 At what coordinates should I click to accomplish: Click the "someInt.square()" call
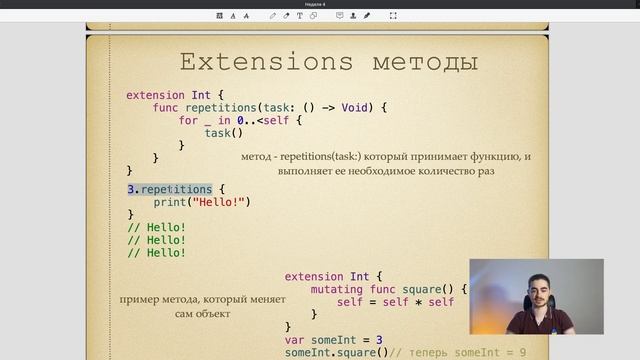[x=337, y=353]
